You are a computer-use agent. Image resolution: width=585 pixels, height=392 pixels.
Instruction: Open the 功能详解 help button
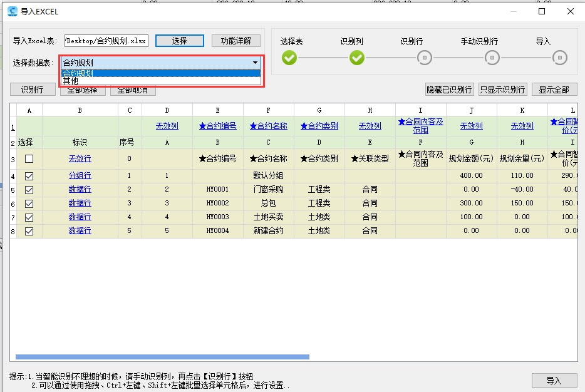click(x=236, y=41)
